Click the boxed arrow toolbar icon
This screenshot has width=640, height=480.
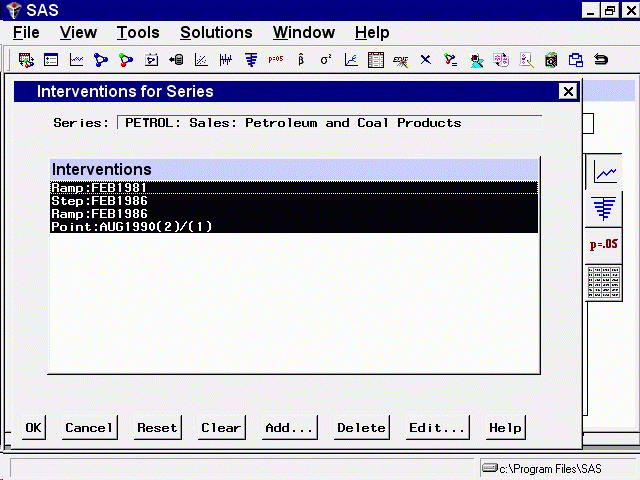coord(151,60)
